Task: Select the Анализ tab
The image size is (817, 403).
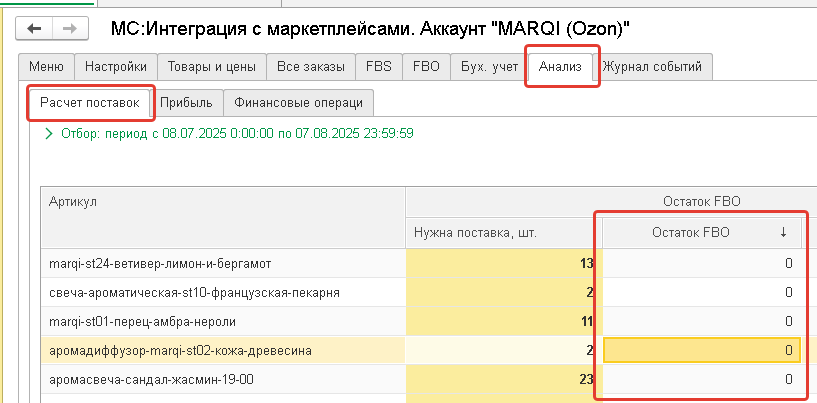Action: pos(560,67)
